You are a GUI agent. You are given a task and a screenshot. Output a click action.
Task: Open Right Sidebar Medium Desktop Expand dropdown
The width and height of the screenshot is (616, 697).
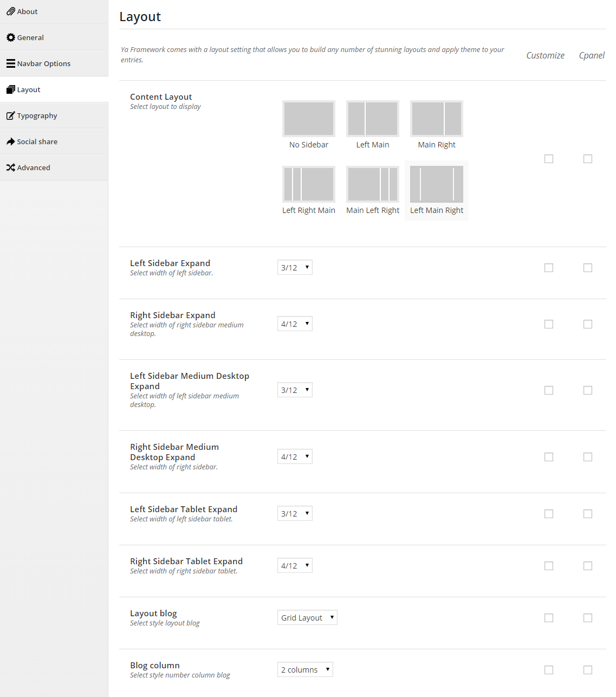tap(295, 456)
